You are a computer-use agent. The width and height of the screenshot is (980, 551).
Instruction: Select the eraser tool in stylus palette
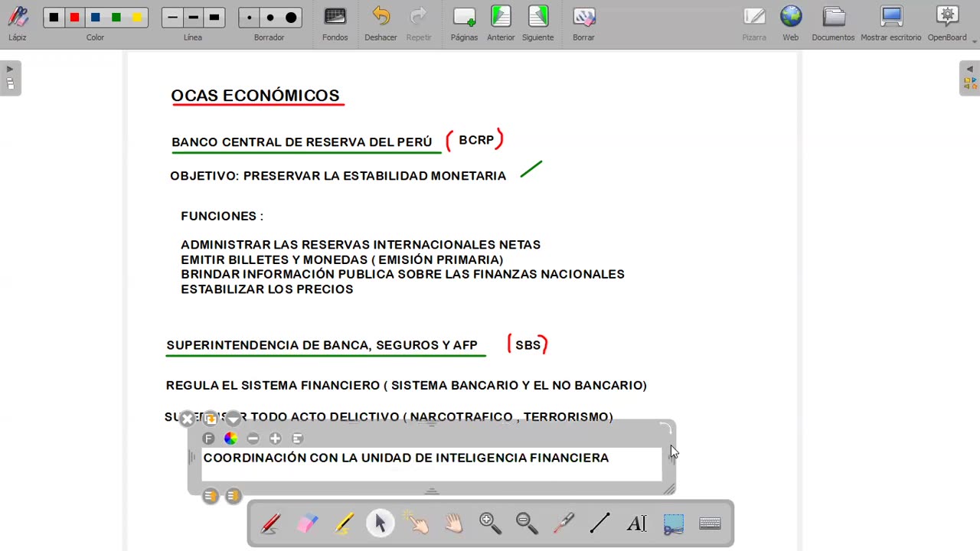point(307,523)
